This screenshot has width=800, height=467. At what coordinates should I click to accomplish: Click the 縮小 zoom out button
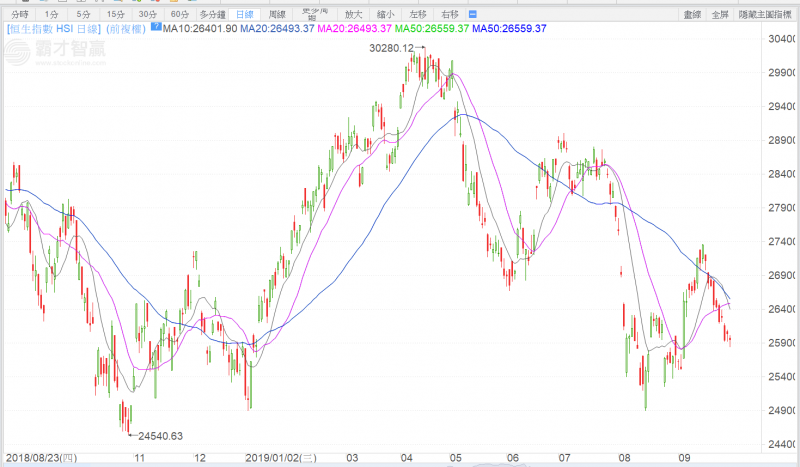(x=387, y=15)
